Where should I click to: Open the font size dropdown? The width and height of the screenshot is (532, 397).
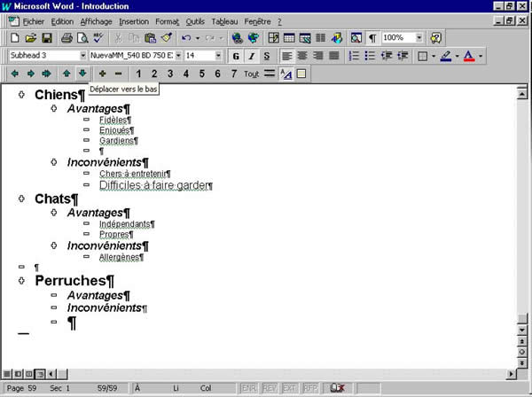[x=218, y=56]
